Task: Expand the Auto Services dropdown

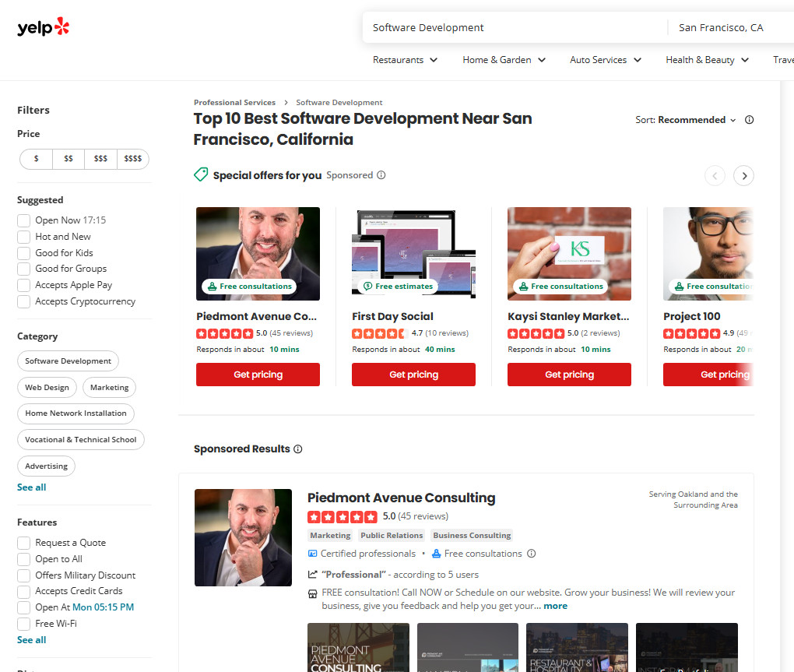Action: tap(606, 60)
